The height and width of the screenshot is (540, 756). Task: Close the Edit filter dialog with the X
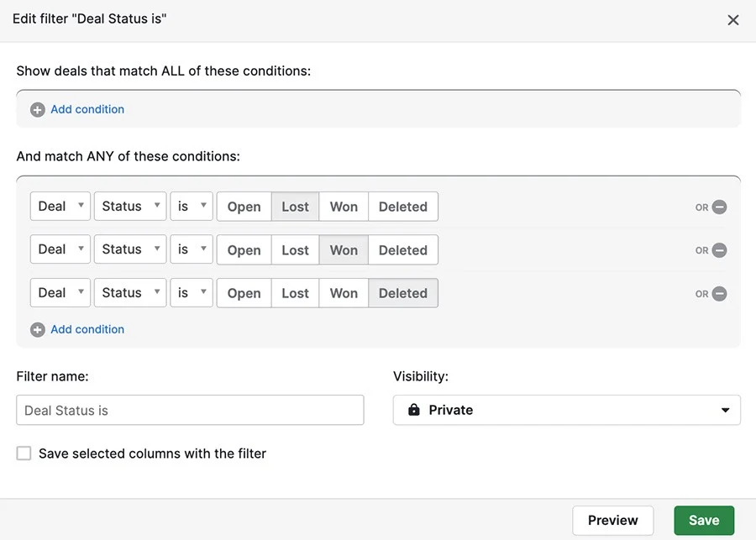[x=732, y=20]
